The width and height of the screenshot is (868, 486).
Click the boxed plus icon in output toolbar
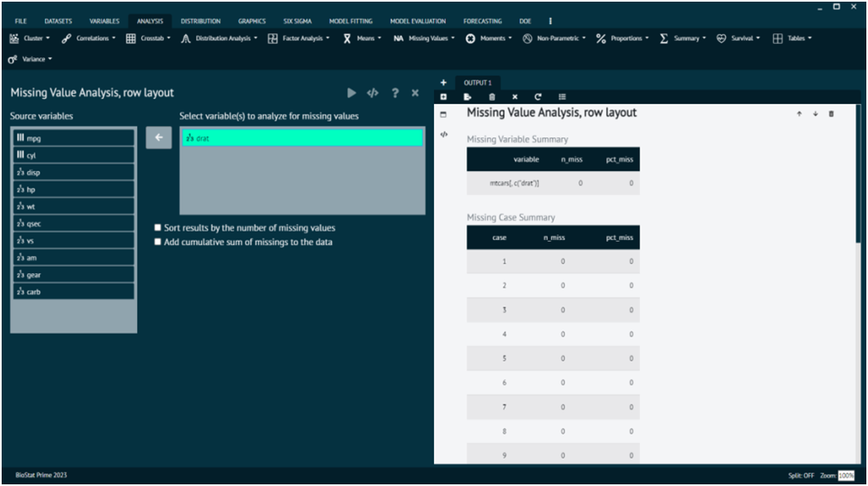click(x=443, y=96)
